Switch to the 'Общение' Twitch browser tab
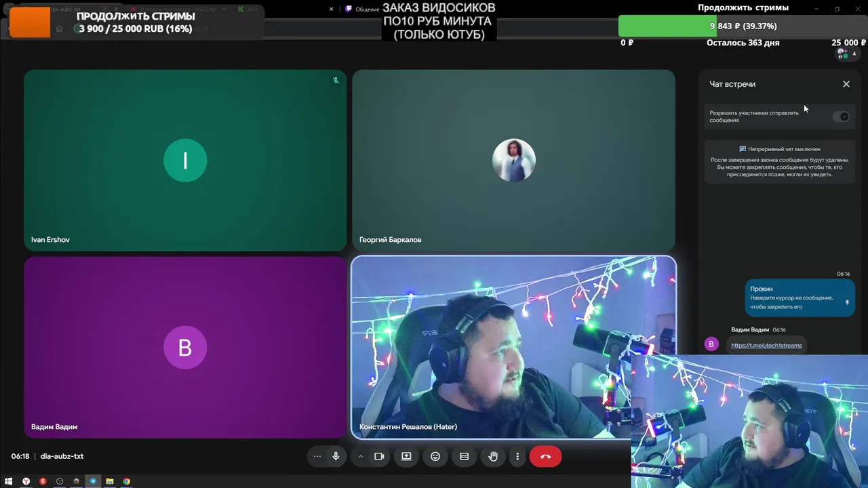The image size is (868, 488). tap(362, 9)
